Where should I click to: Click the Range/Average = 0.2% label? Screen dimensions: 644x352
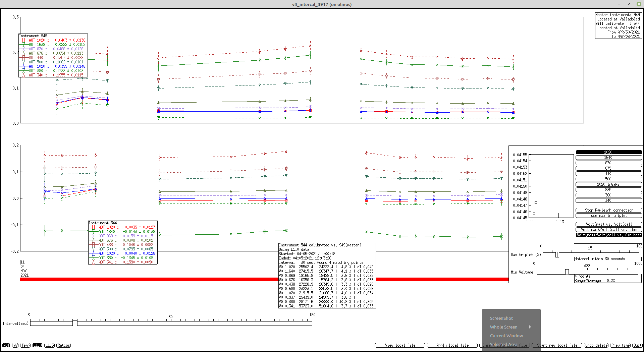(595, 281)
